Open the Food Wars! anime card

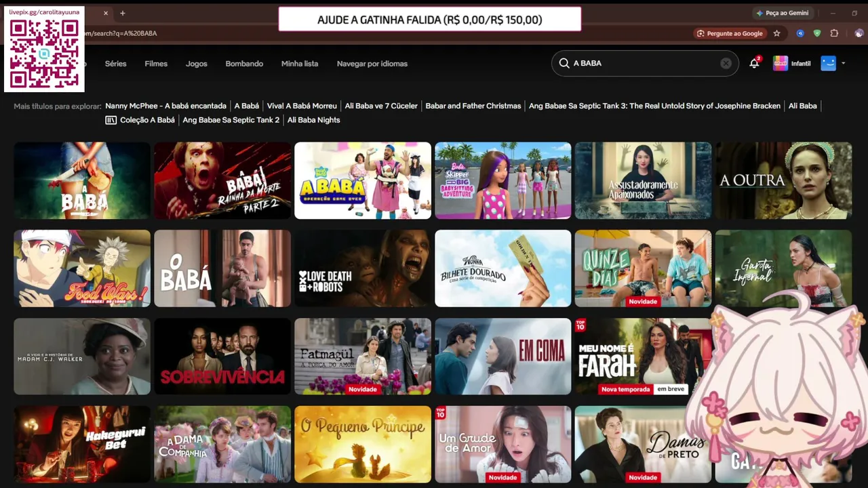pos(82,268)
